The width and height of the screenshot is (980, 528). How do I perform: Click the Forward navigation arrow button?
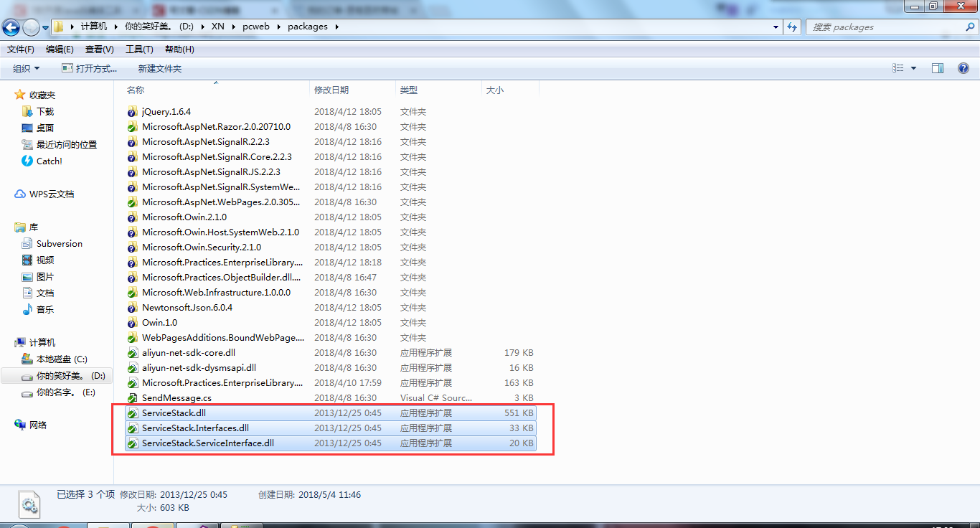click(x=31, y=27)
